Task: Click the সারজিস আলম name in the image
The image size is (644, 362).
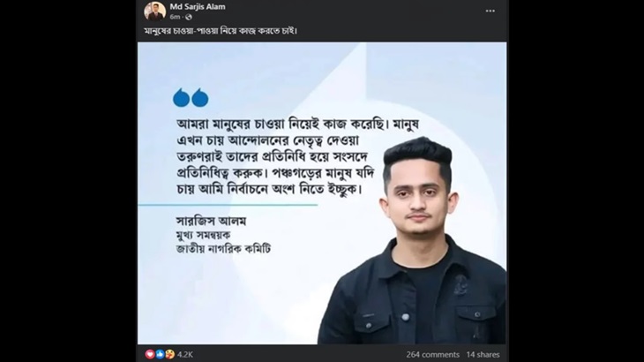Action: 211,221
